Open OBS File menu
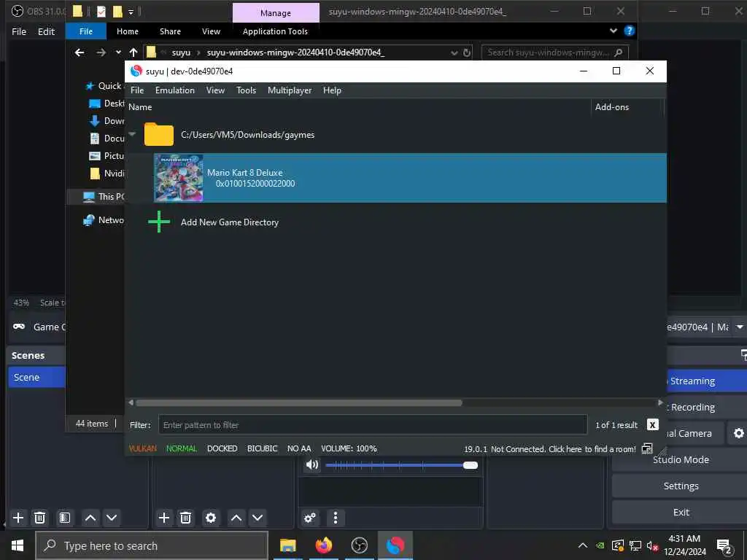747x560 pixels. (19, 31)
